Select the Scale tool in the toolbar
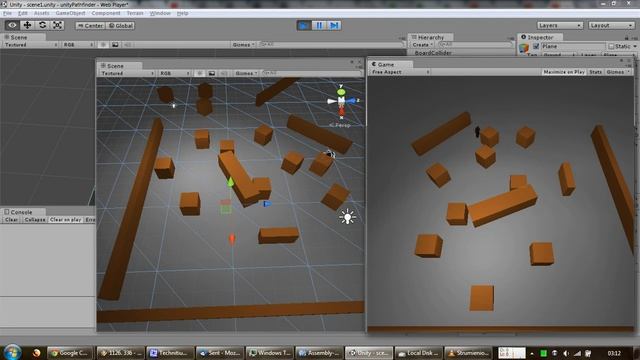Viewport: 640px width, 360px height. 58,25
